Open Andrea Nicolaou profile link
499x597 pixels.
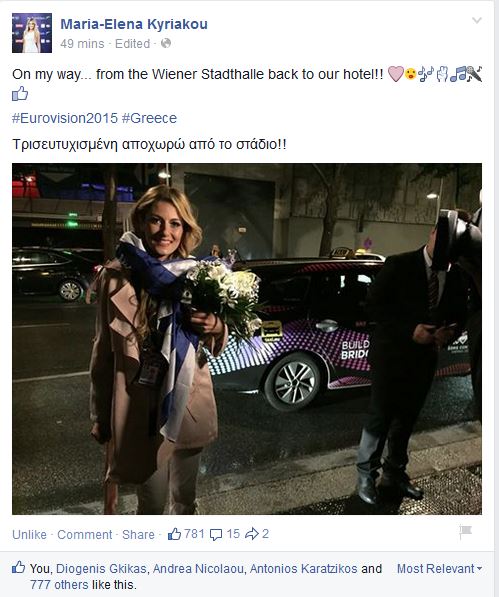pos(198,569)
